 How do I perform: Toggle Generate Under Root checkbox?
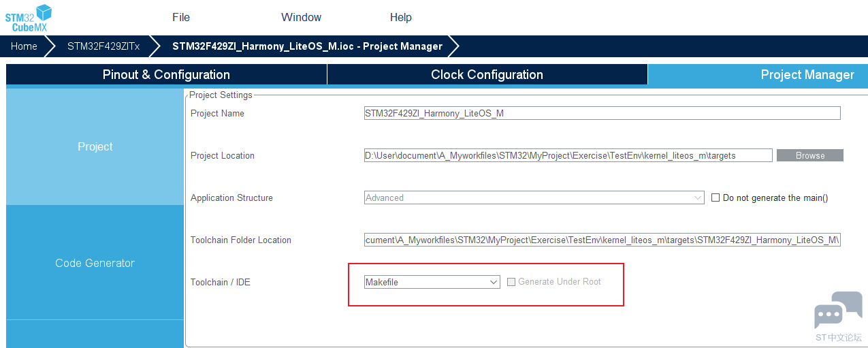click(x=511, y=282)
